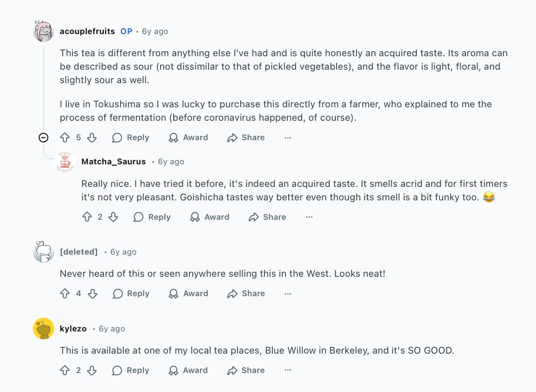Downvote Matcha_Saurus' reply
The width and height of the screenshot is (536, 392).
pos(113,217)
